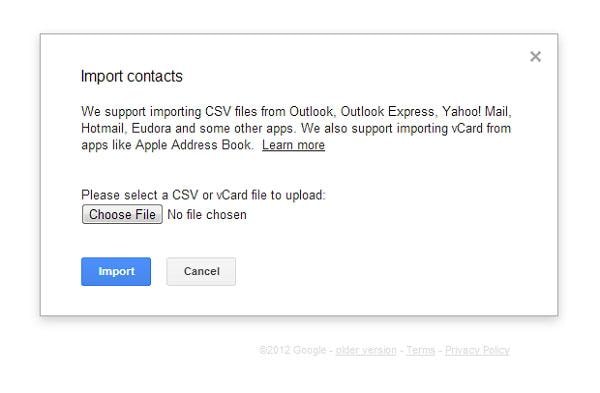Click the Choose File button
Viewport: 600px width, 393px height.
point(122,214)
